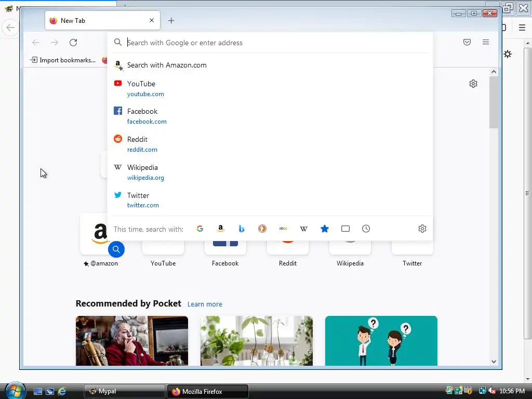Select DuckDuckGo one-off search icon
The height and width of the screenshot is (399, 532).
coord(262,229)
